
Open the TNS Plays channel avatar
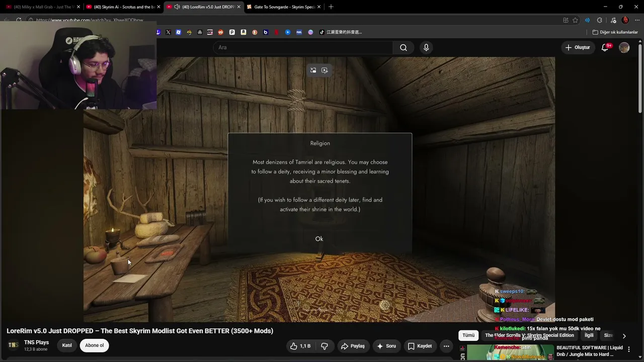tap(13, 345)
